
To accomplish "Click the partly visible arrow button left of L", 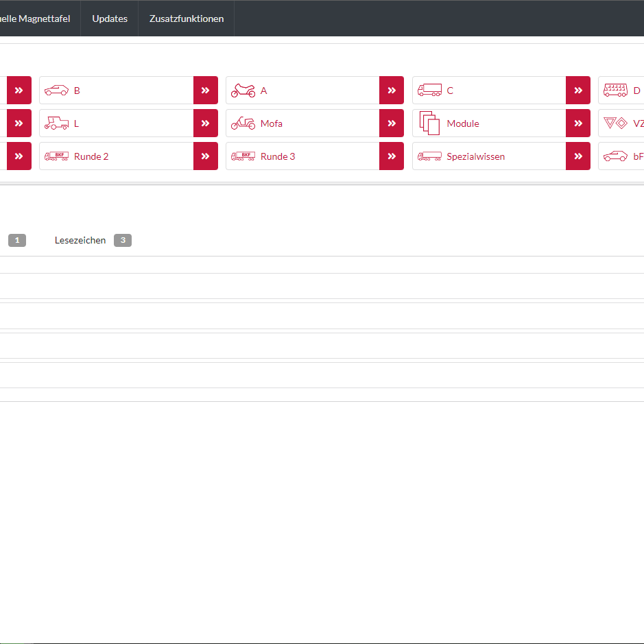I will tap(19, 123).
